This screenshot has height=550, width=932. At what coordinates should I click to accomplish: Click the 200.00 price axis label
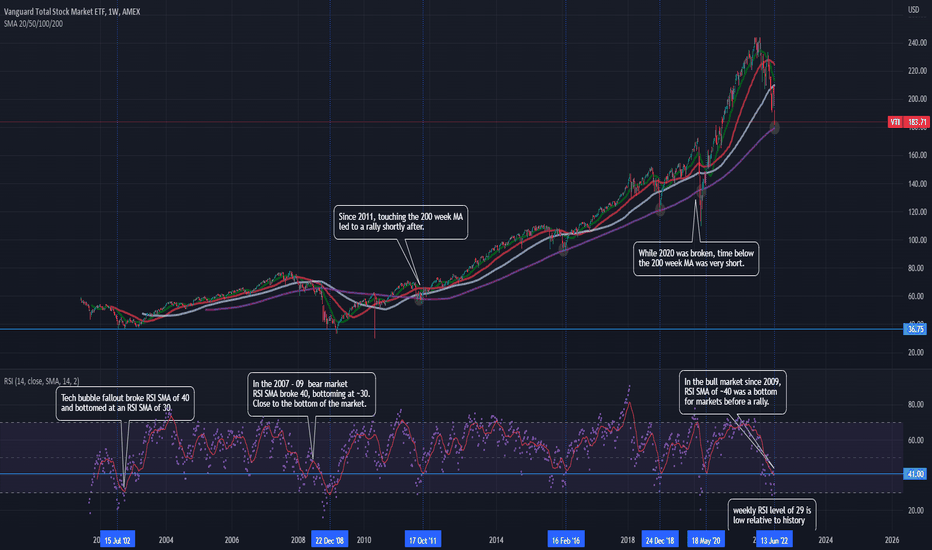click(x=917, y=99)
